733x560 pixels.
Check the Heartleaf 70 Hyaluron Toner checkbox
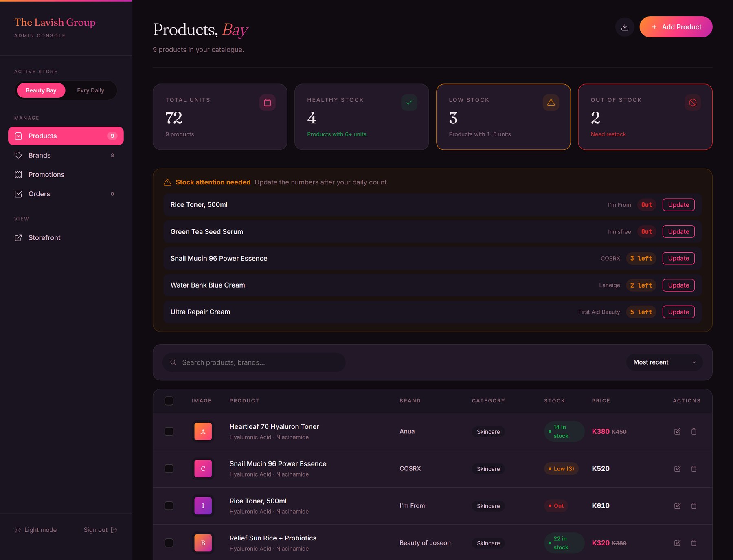[169, 431]
